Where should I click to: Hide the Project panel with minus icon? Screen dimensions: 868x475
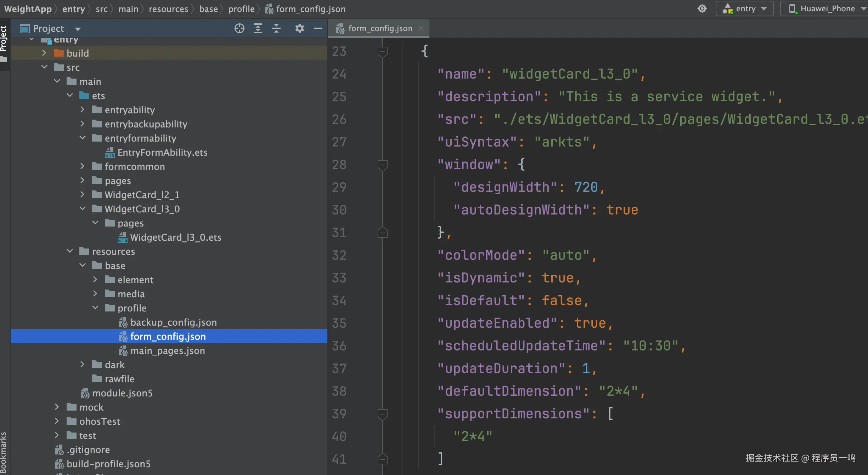pos(318,28)
